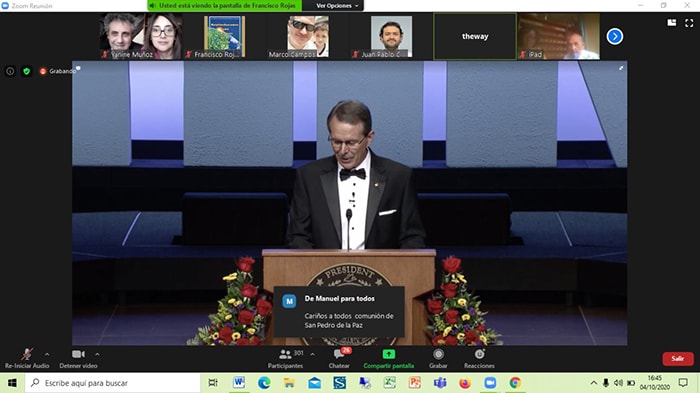Screen dimensions: 700x393
Task: Open the Participantes panel icon
Action: pos(285,355)
